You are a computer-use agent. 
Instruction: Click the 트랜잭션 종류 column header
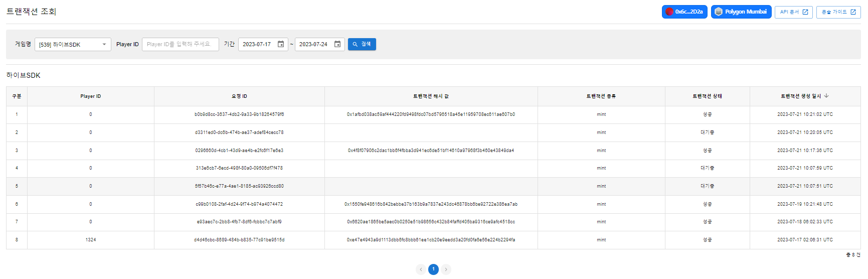[x=601, y=96]
